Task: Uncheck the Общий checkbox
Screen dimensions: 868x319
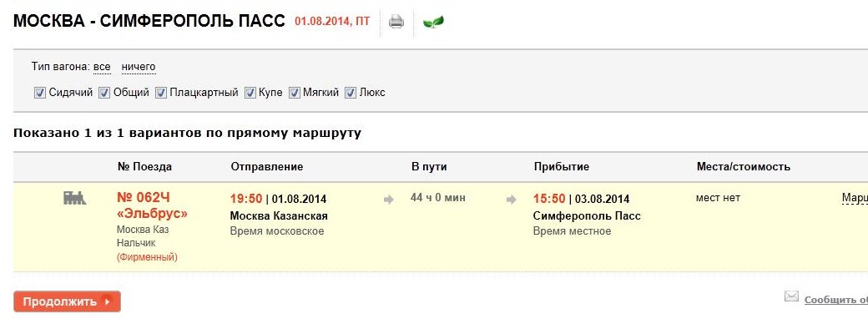Action: tap(104, 93)
